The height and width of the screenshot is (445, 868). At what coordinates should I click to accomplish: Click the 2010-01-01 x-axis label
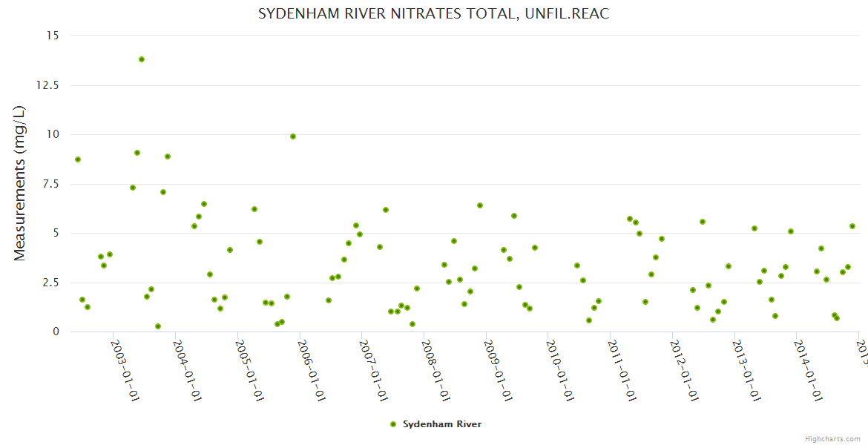point(559,371)
